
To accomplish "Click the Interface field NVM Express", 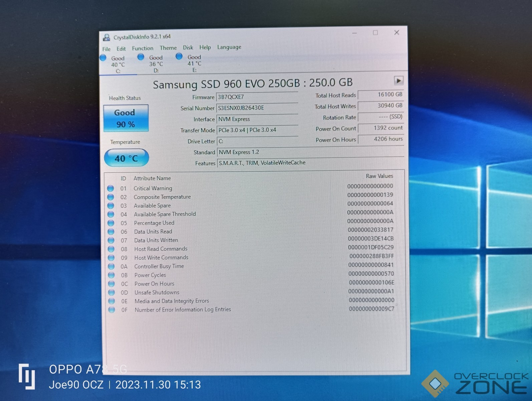I will coord(257,119).
